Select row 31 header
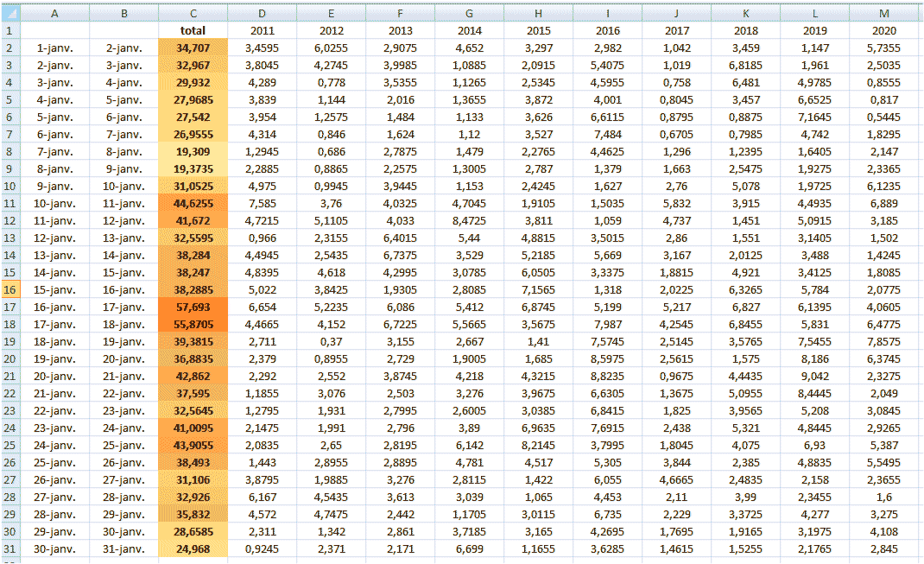Image resolution: width=924 pixels, height=564 pixels. point(10,549)
